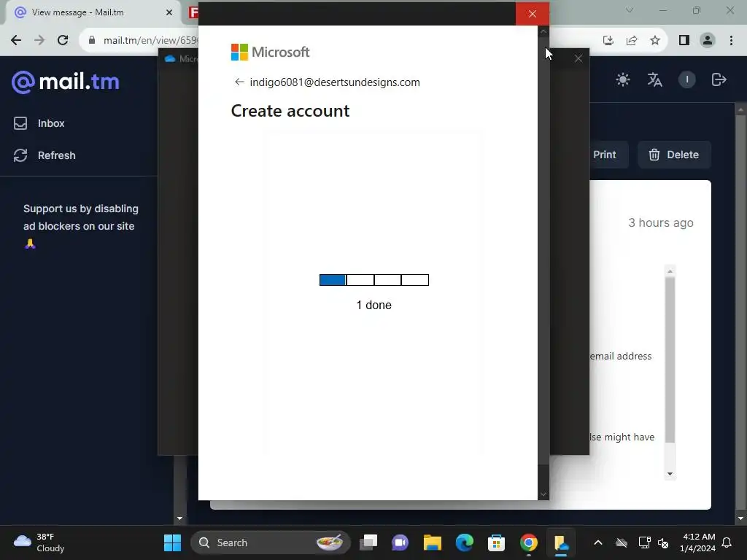Screen dimensions: 747x560
Task: Open the account avatar menu
Action: click(686, 79)
